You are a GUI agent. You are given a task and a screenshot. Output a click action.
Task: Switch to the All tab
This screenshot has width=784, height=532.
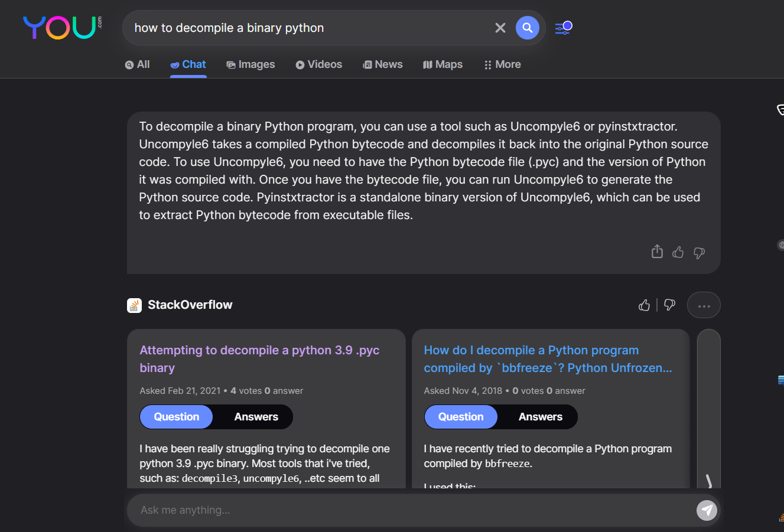click(x=137, y=64)
